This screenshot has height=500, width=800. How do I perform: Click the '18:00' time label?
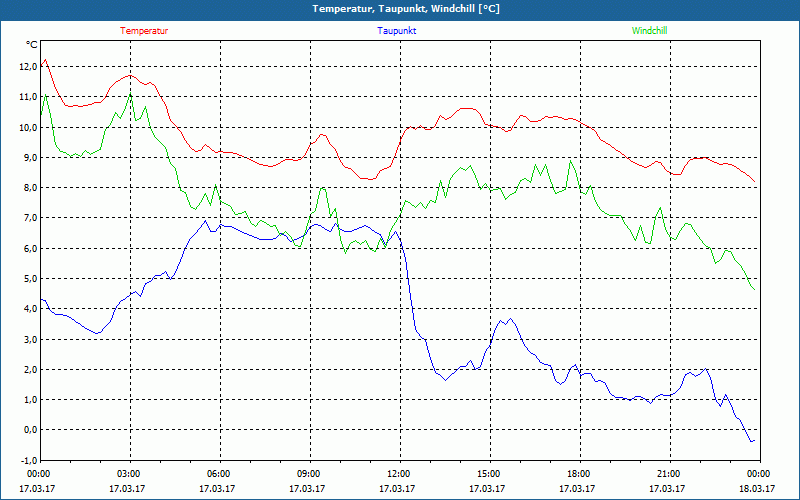tap(577, 474)
